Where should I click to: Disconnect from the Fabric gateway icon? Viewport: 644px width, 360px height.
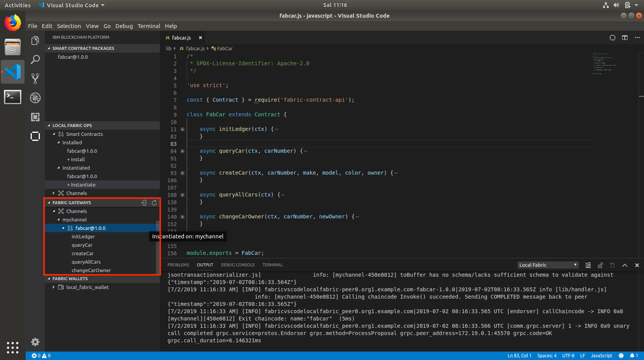click(x=144, y=203)
